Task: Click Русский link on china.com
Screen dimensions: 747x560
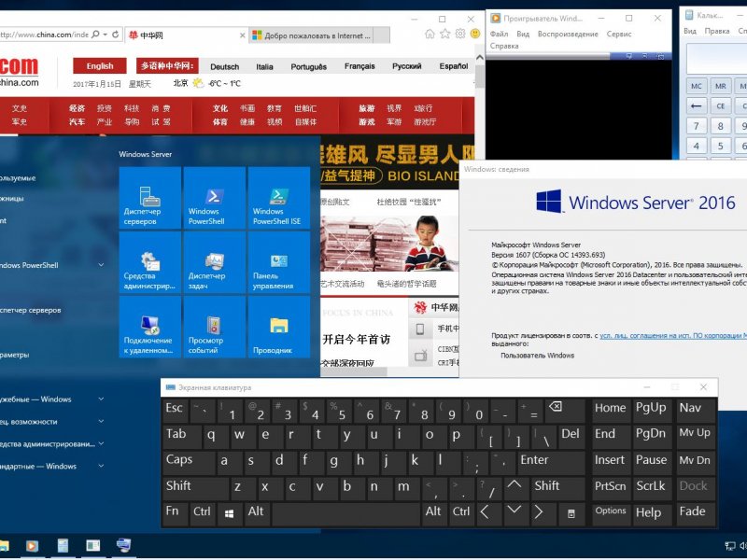Action: [406, 66]
